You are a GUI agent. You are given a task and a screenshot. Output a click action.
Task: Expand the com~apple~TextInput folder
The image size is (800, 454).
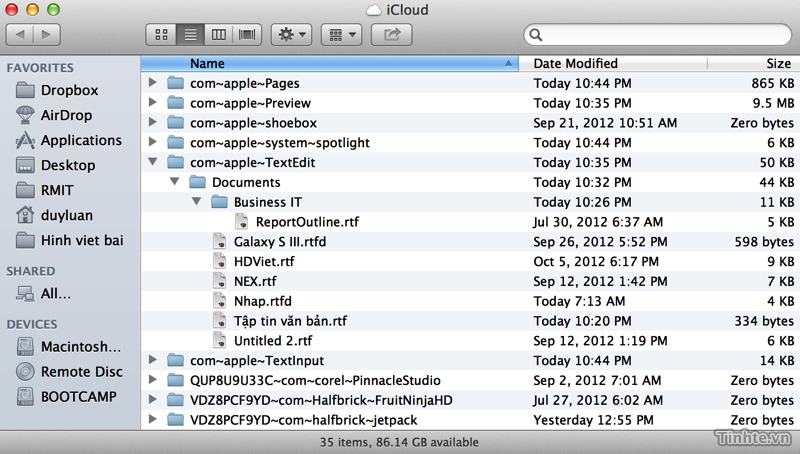(x=152, y=360)
